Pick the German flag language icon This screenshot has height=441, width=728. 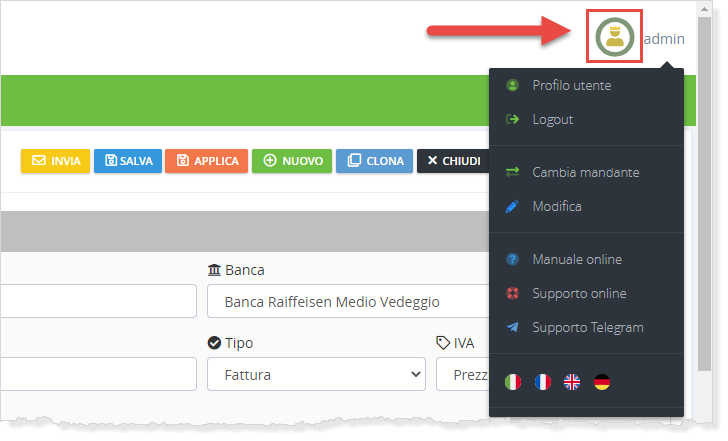click(601, 382)
